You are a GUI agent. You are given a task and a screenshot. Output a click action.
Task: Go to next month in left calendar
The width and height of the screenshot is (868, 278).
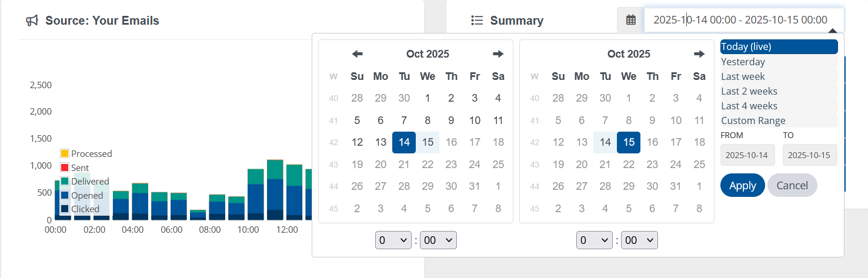[498, 54]
